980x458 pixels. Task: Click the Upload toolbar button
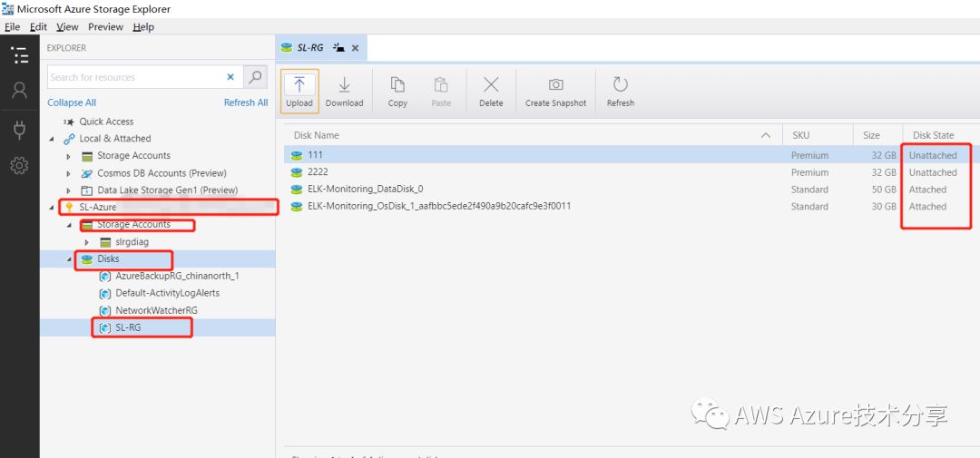pos(299,92)
